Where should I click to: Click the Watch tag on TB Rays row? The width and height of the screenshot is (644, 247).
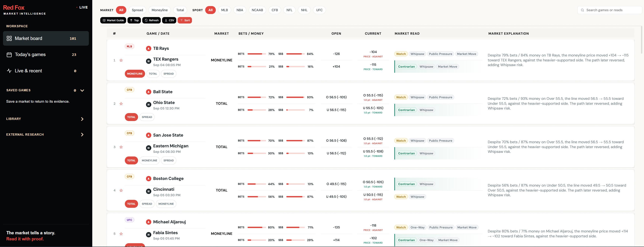click(x=401, y=54)
